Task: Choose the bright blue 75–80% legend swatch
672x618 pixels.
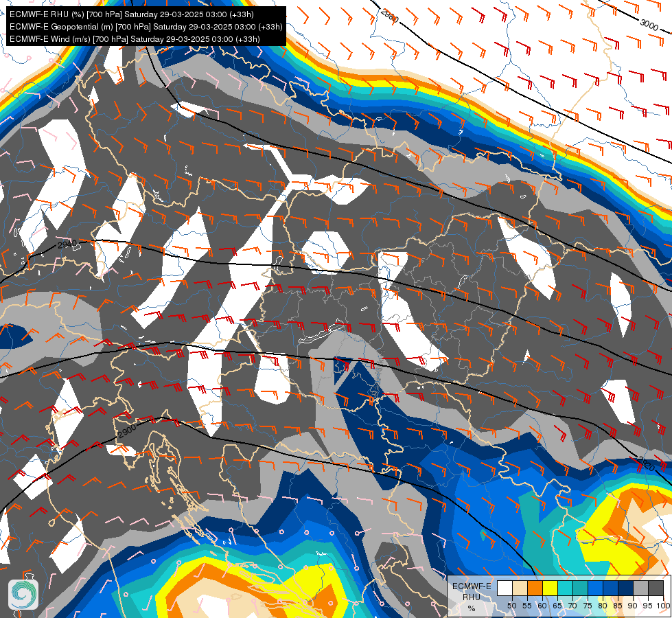Action: click(x=595, y=588)
